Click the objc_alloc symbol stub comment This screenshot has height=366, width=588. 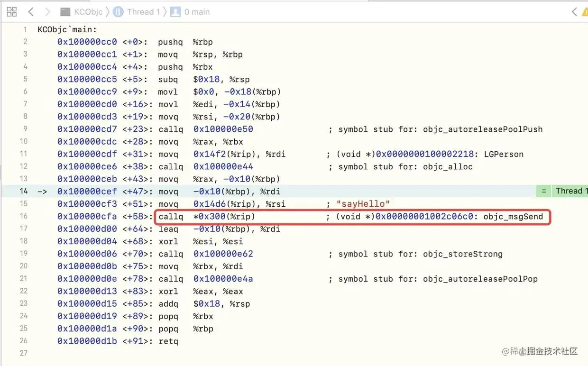[401, 166]
